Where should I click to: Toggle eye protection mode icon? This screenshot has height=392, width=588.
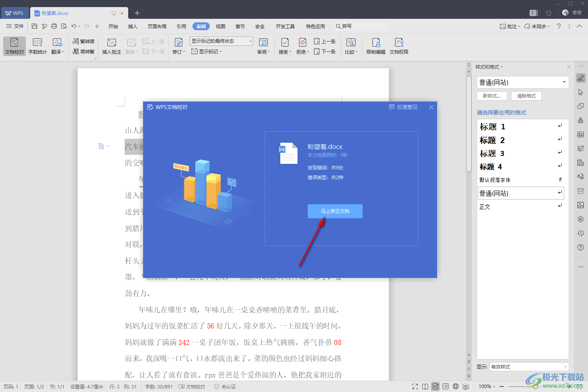(466, 387)
